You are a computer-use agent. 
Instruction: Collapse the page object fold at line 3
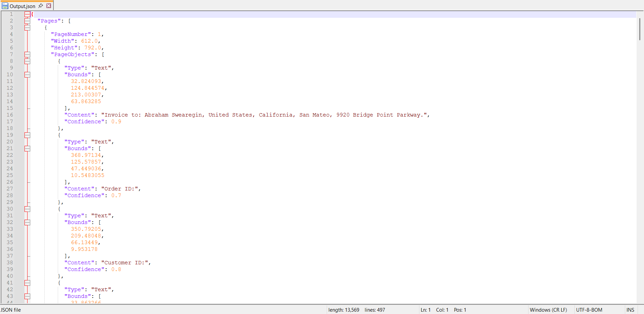[27, 28]
